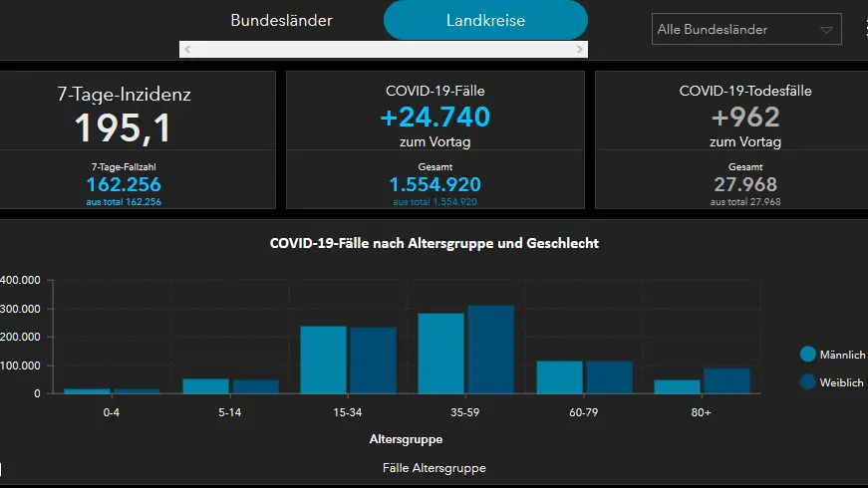Select the Fälle Altersgruppe chart tab
Viewport: 868px width, 488px height.
click(x=434, y=467)
